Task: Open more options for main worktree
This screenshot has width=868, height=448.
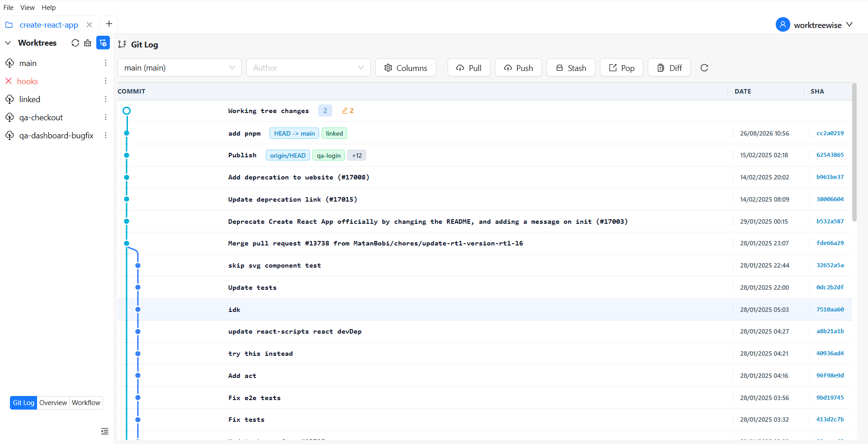Action: 106,63
